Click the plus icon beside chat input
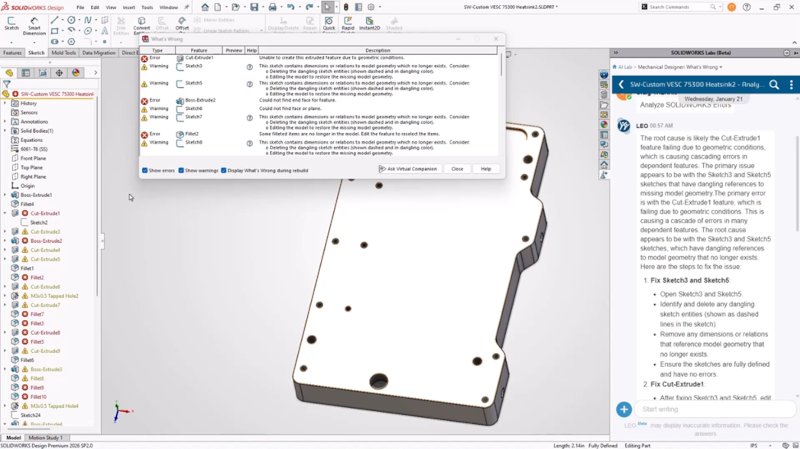The width and height of the screenshot is (800, 449). pos(624,409)
